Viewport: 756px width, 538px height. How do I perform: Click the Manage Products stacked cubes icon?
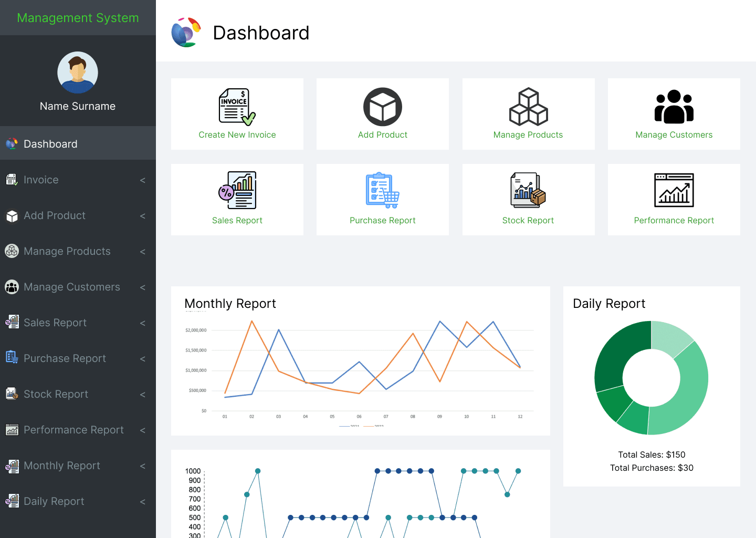pyautogui.click(x=528, y=107)
